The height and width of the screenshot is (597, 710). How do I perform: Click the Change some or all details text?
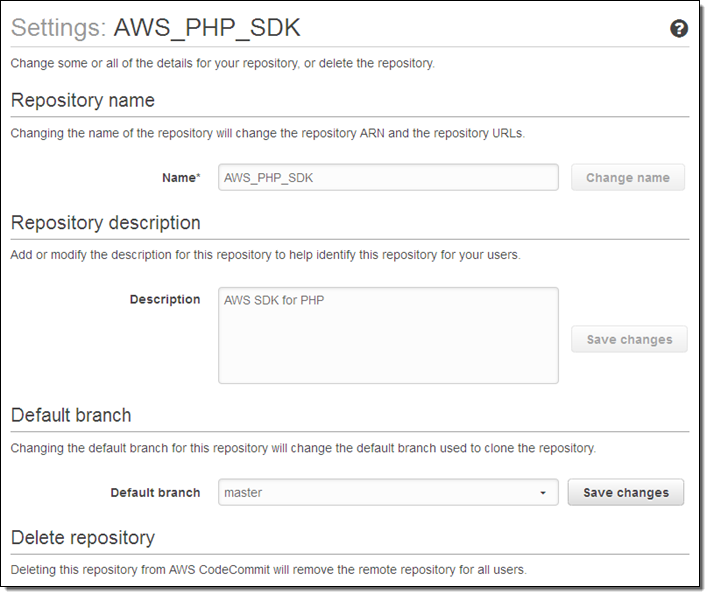coord(222,63)
